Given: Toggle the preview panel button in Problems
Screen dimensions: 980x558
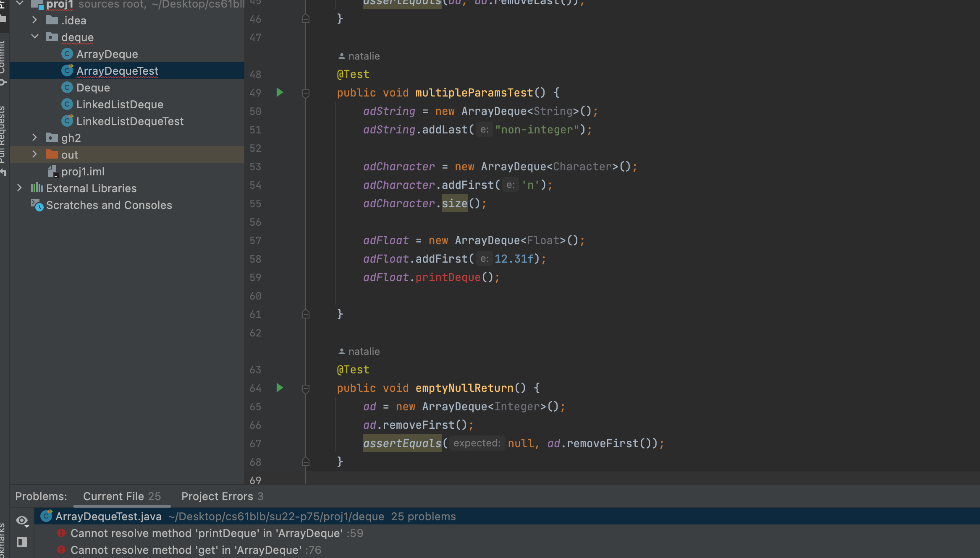Looking at the screenshot, I should (x=22, y=542).
